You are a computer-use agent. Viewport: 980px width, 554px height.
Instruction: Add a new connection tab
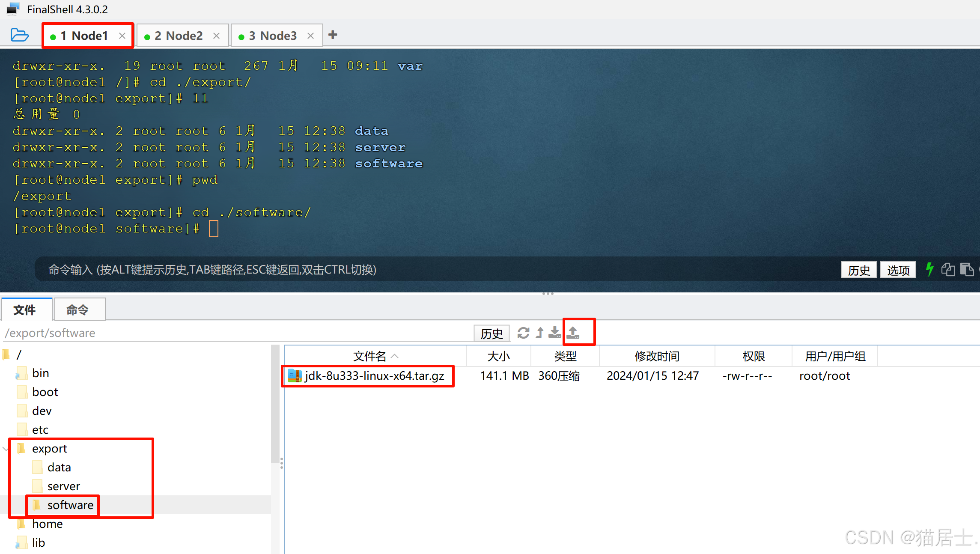coord(333,35)
